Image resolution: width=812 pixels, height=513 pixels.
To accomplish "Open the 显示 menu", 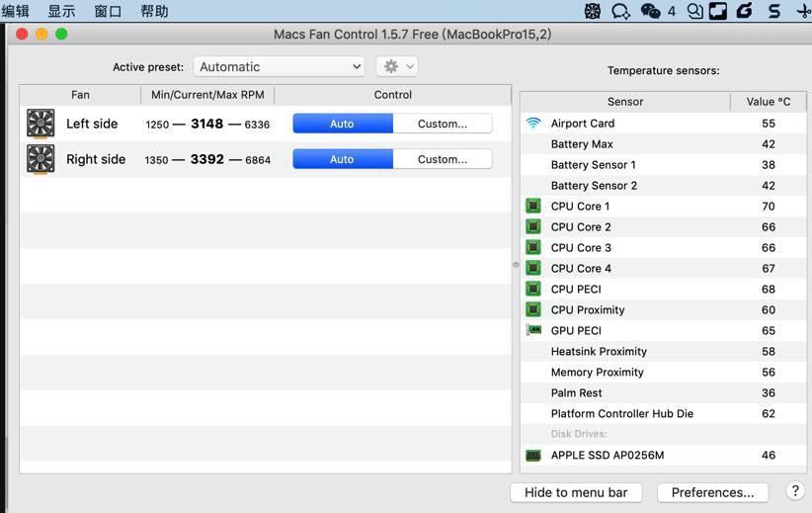I will (x=61, y=11).
